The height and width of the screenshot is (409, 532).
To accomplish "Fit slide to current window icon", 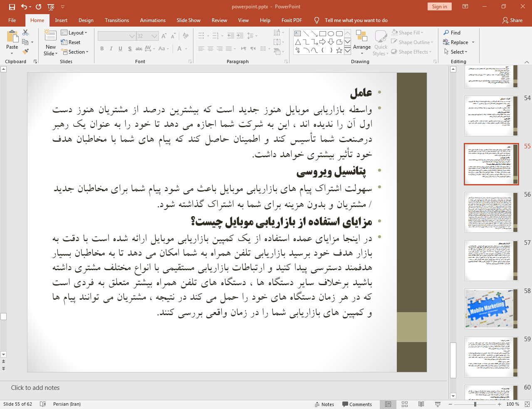I will pyautogui.click(x=527, y=404).
